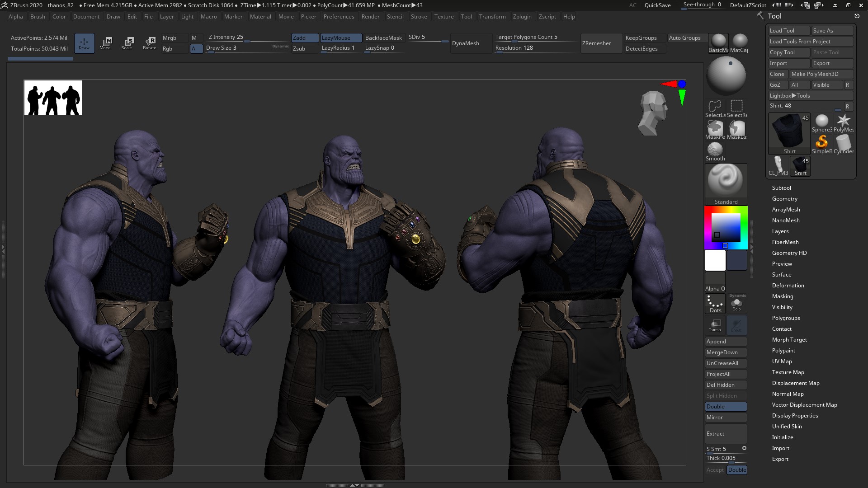Select the SimpleBrush tool icon

pyautogui.click(x=822, y=145)
